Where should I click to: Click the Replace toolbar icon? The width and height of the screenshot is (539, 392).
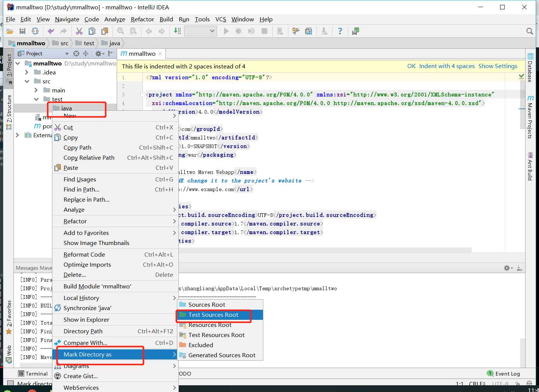(133, 31)
